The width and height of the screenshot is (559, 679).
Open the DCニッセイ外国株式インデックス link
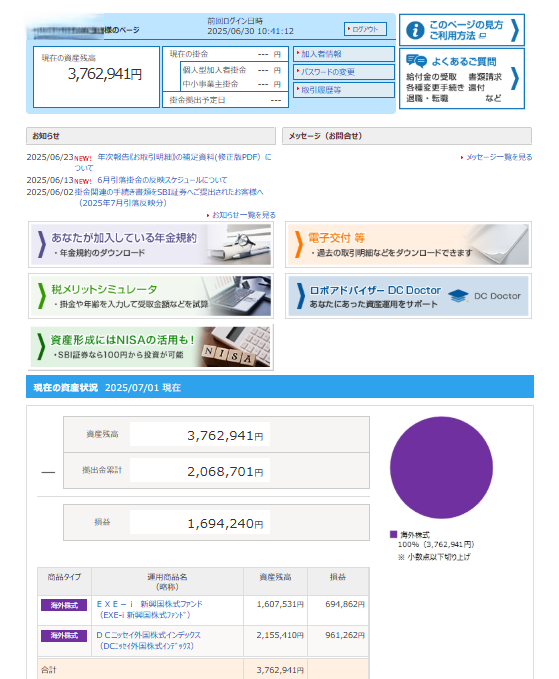[148, 640]
